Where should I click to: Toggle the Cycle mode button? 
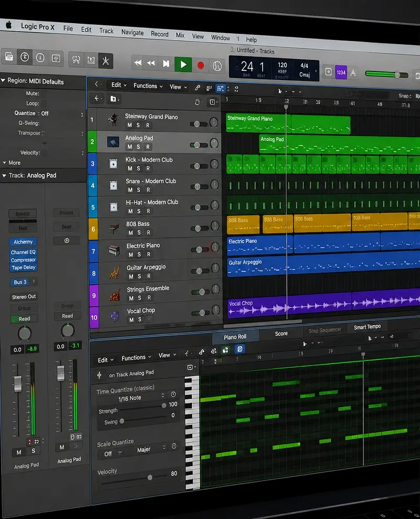pos(217,66)
